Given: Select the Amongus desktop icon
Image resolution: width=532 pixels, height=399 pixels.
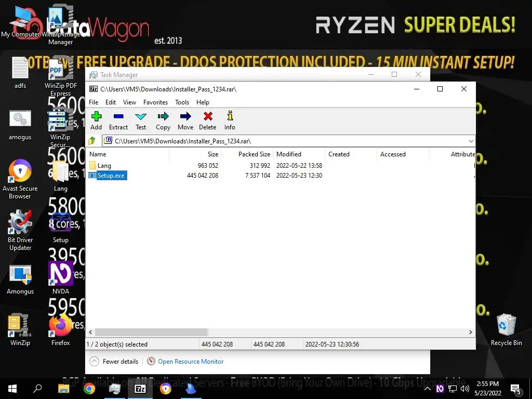Looking at the screenshot, I should [20, 279].
